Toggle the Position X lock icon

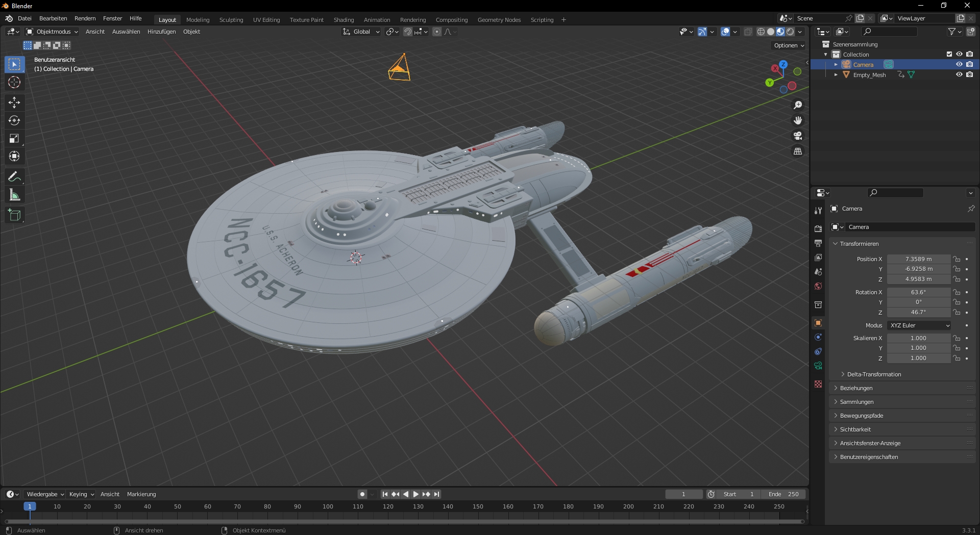pyautogui.click(x=957, y=259)
